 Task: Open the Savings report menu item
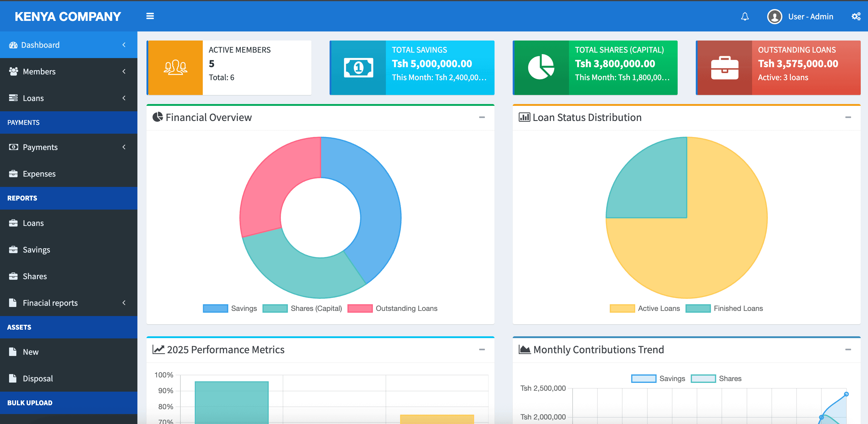(x=36, y=250)
